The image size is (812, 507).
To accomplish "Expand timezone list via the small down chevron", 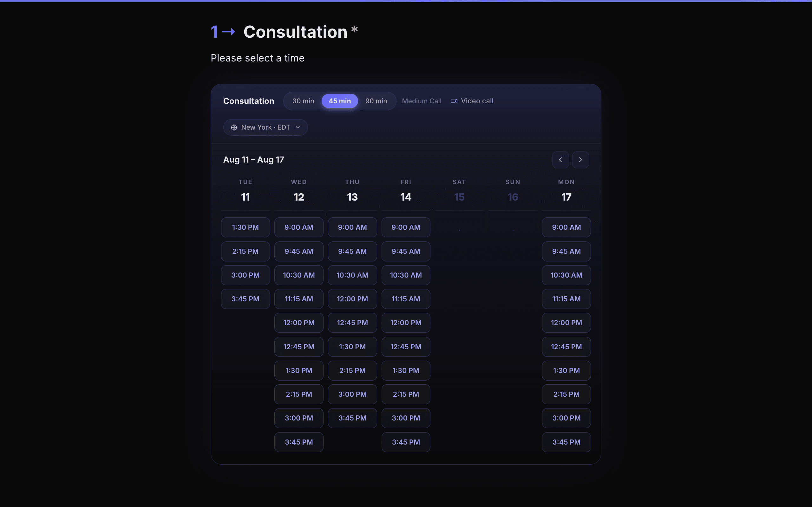I will tap(298, 127).
